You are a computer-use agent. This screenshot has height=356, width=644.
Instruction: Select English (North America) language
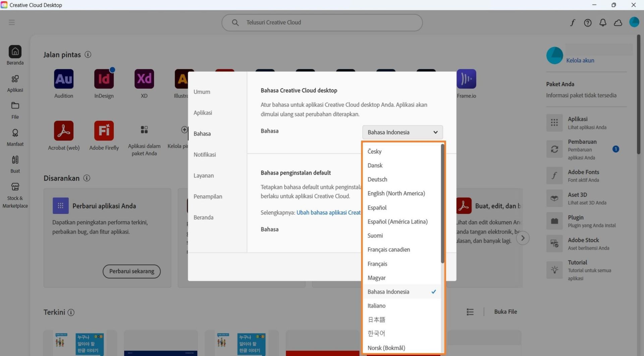[x=402, y=193]
